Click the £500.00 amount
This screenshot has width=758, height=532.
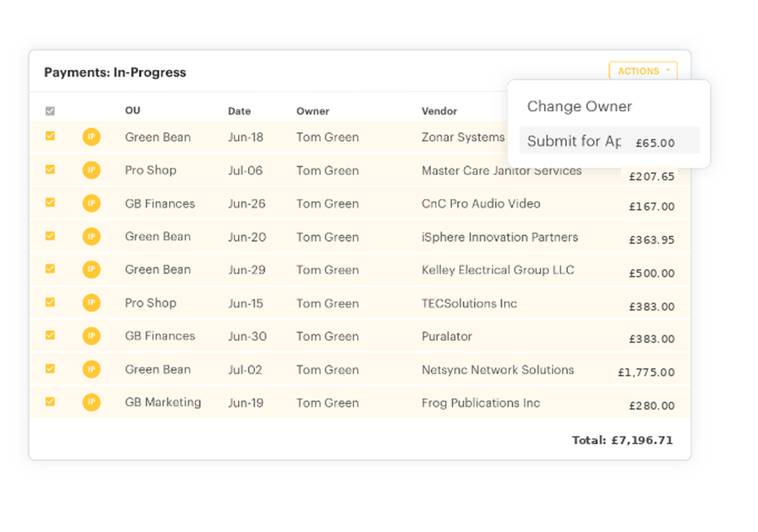[652, 273]
